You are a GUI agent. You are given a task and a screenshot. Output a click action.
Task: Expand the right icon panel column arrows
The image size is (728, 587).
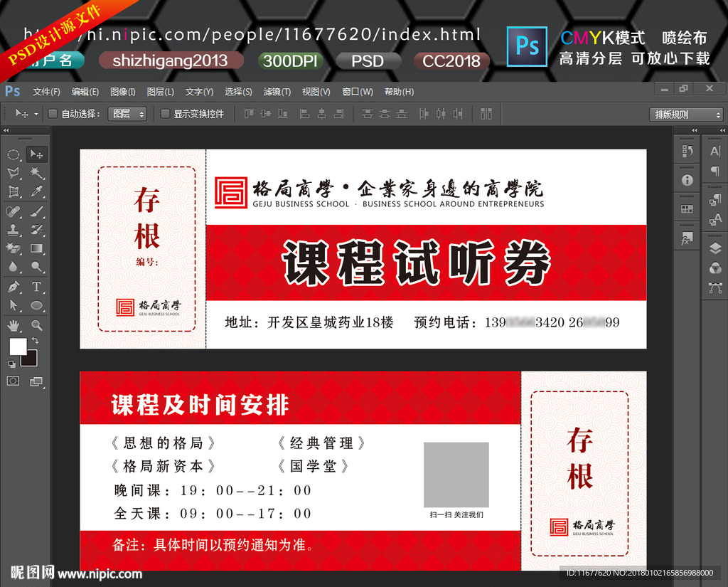tap(722, 131)
